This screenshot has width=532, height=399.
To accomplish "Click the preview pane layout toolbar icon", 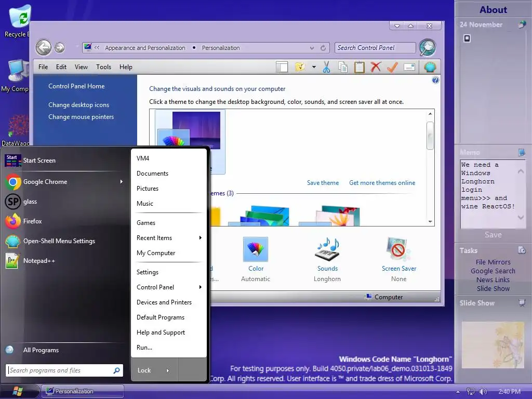I will pyautogui.click(x=282, y=67).
